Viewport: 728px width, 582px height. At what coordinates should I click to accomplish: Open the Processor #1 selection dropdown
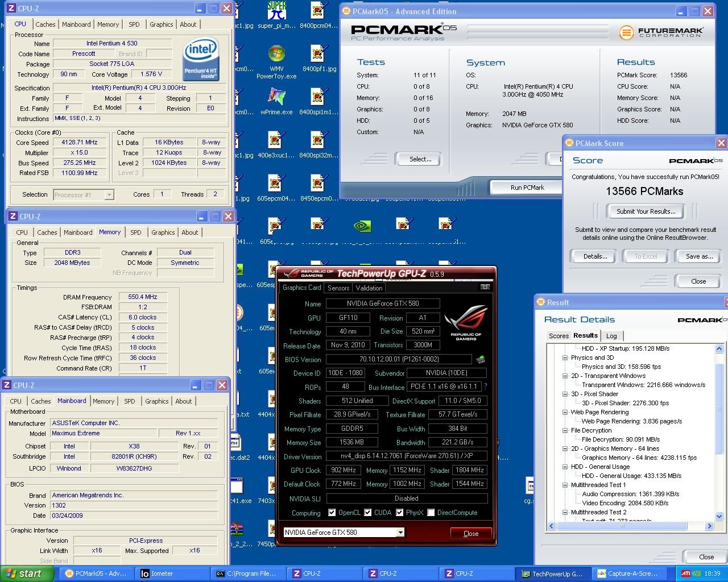click(84, 195)
